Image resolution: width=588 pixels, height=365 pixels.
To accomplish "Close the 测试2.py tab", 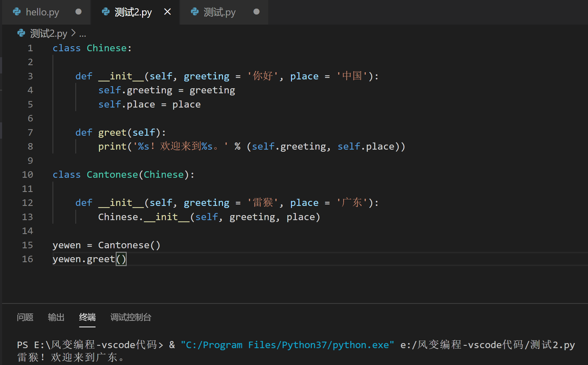I will [x=168, y=12].
